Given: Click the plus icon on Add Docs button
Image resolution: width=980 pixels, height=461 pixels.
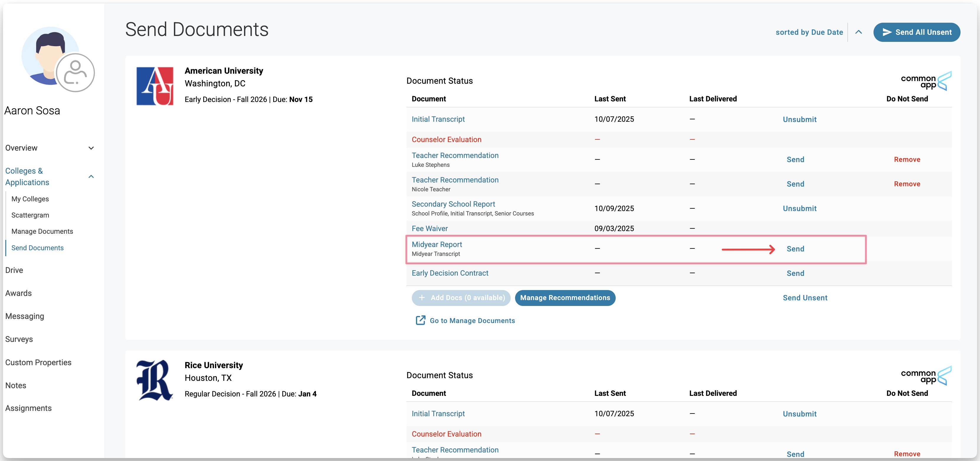Looking at the screenshot, I should [x=422, y=298].
